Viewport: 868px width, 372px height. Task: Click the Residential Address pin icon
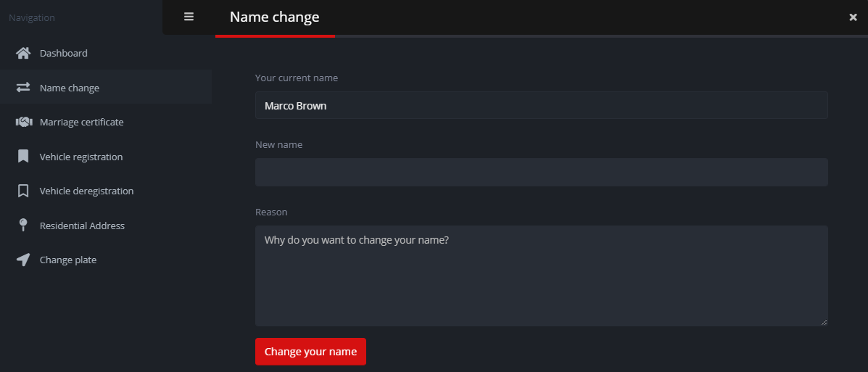pyautogui.click(x=23, y=226)
